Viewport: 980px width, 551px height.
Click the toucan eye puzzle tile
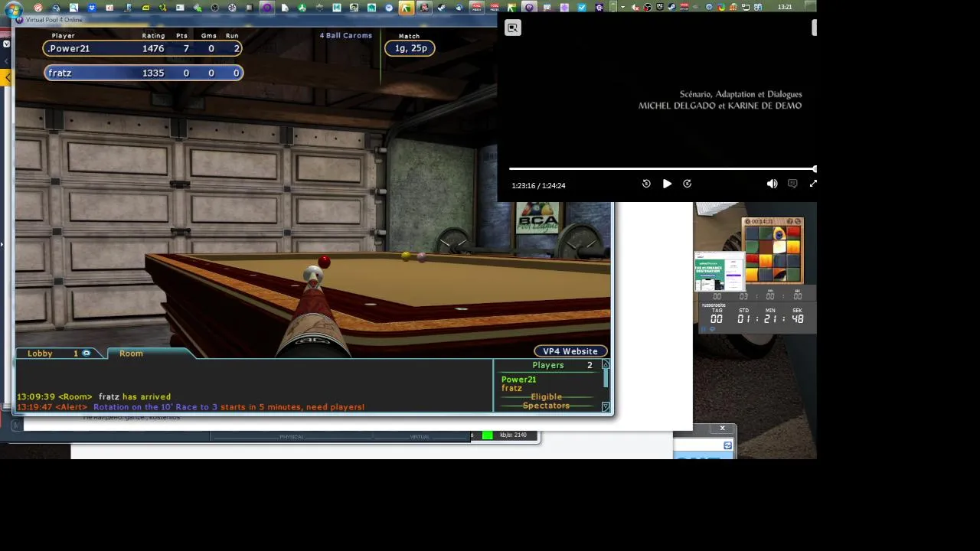coord(779,233)
